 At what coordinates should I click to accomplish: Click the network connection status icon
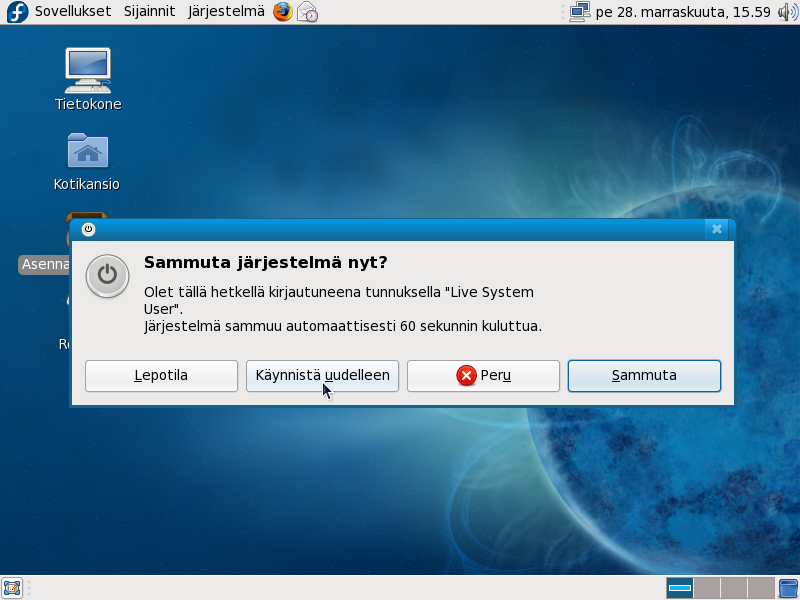click(579, 12)
